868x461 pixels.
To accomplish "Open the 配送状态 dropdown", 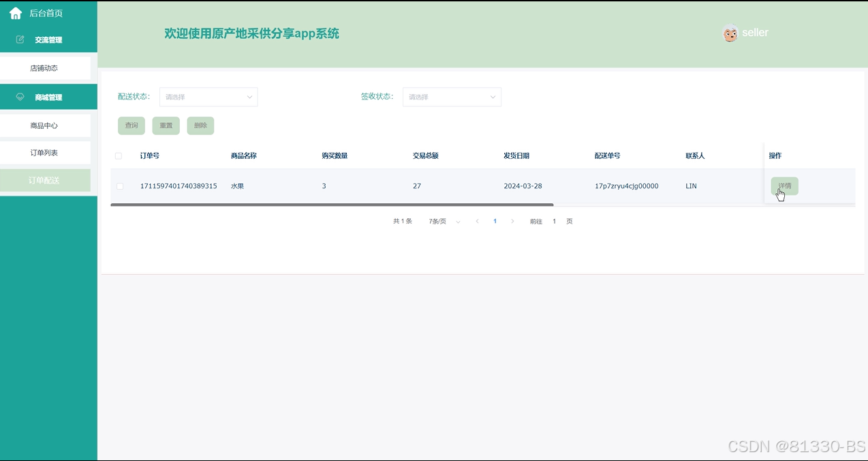I will click(208, 97).
